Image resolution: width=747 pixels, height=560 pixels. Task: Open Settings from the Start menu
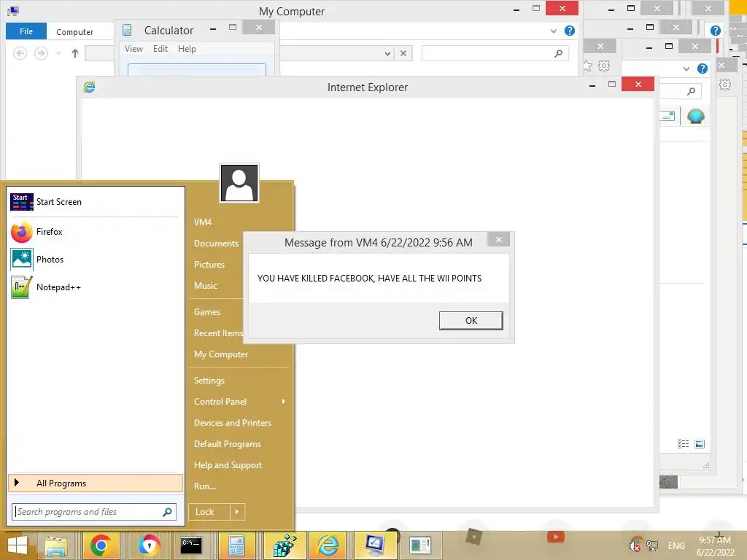pos(209,381)
